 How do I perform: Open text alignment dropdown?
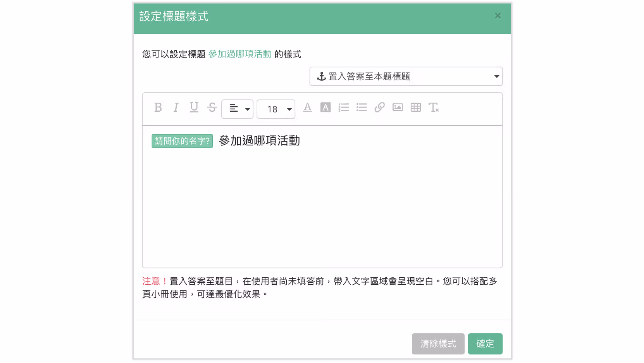click(238, 109)
